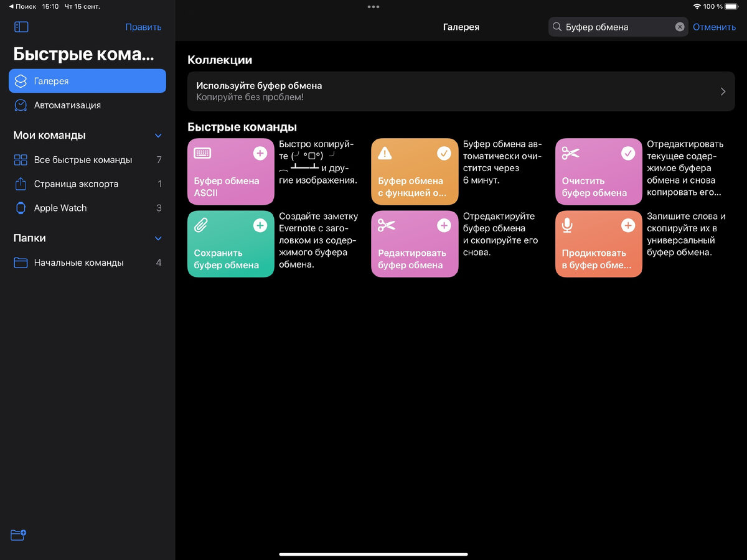747x560 pixels.
Task: Open Все быстрые команды list
Action: click(87, 160)
